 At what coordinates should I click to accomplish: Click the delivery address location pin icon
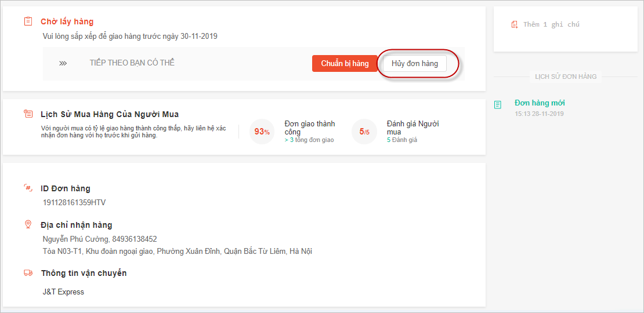point(28,224)
